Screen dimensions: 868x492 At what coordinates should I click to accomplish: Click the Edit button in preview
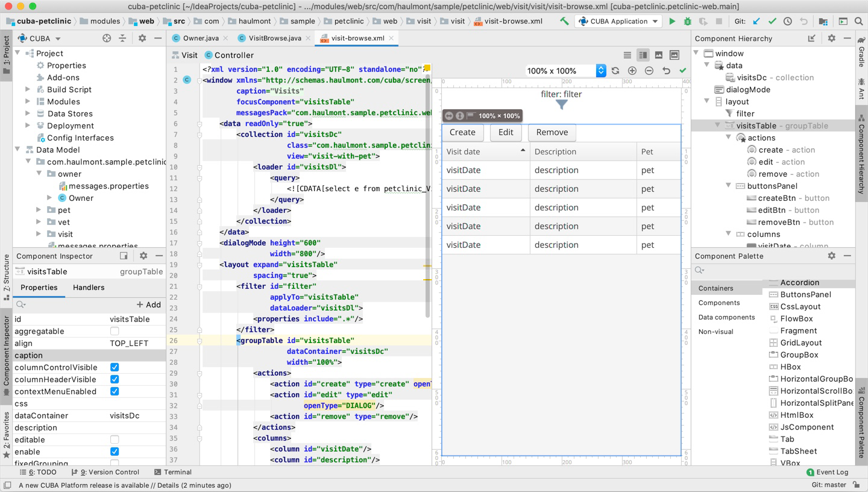click(x=506, y=132)
